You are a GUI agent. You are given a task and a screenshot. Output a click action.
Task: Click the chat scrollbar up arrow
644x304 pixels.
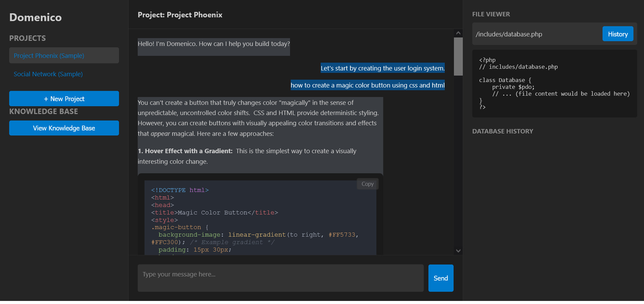[x=458, y=33]
